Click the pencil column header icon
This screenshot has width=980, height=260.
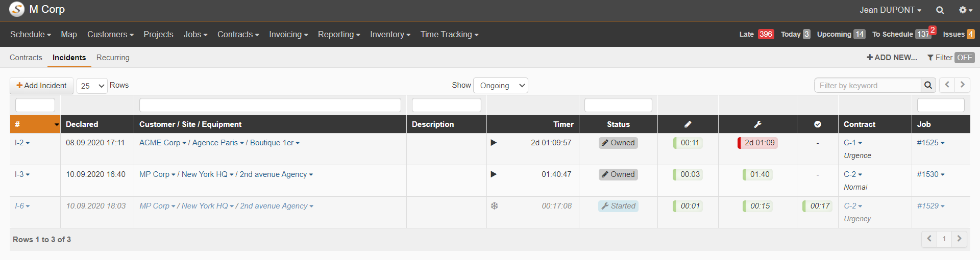[x=688, y=124]
